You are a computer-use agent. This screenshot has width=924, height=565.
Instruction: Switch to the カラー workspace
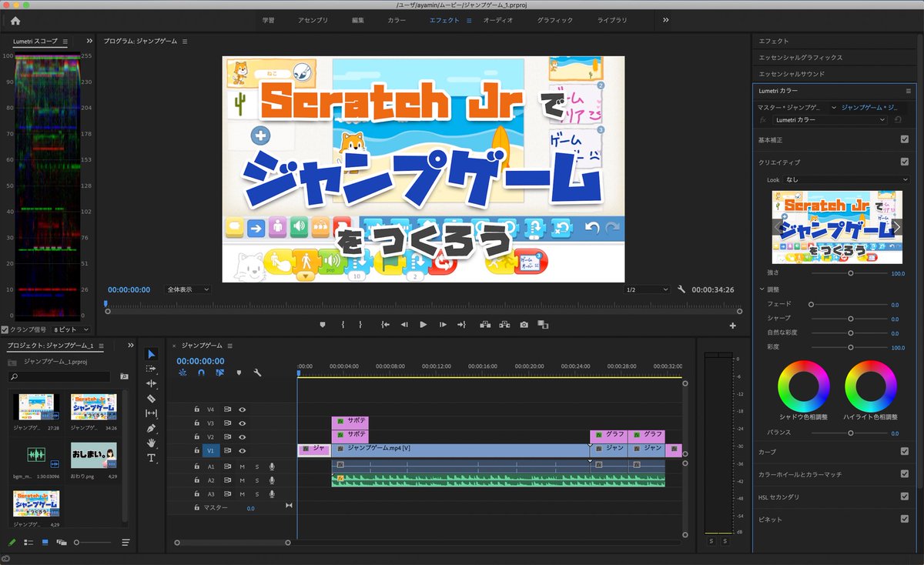click(397, 20)
